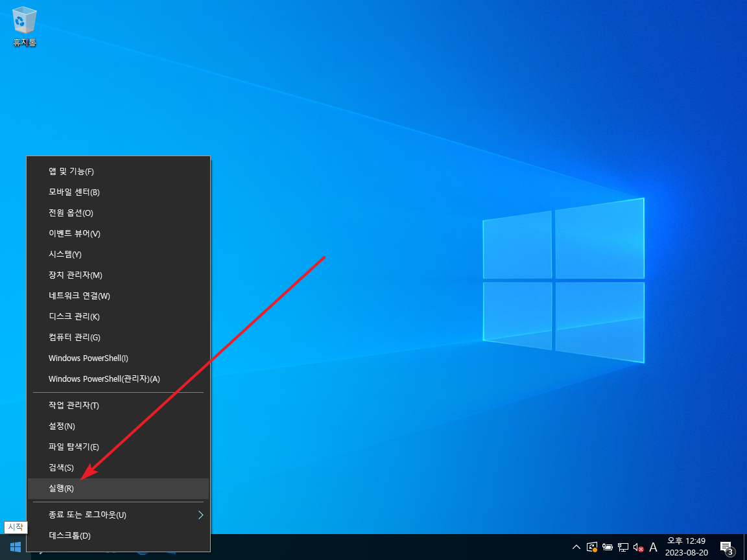Open the notification center with badge 3
This screenshot has width=747, height=560.
point(726,547)
